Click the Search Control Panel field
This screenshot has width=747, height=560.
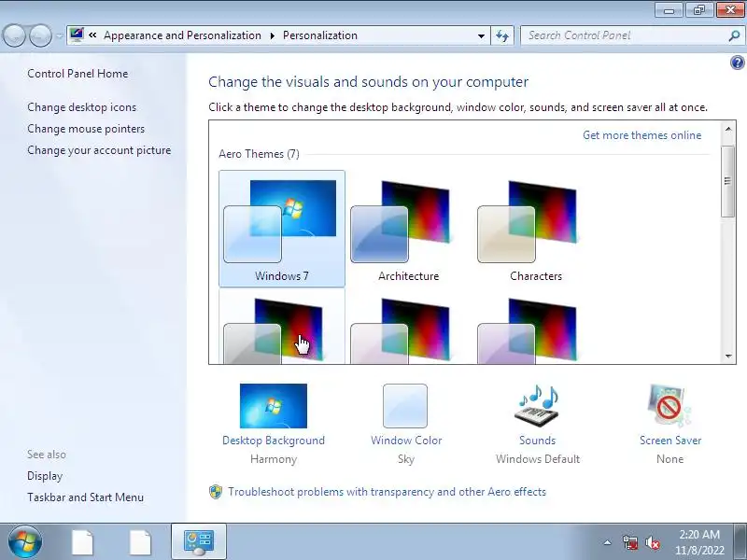[x=626, y=35]
